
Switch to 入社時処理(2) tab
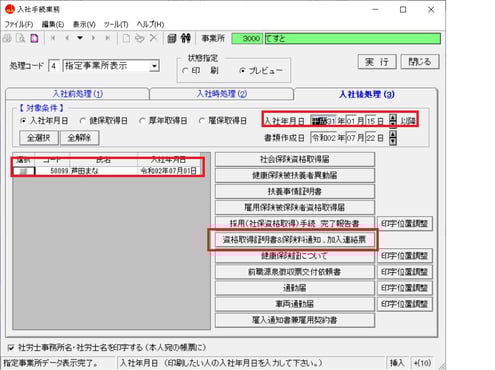click(222, 94)
